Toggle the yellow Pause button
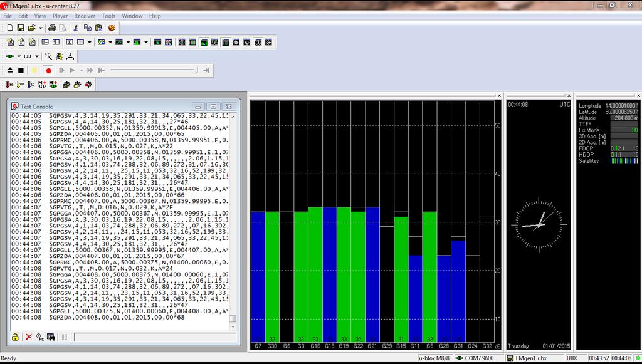Screen dimensions: 642x364 tap(34, 70)
